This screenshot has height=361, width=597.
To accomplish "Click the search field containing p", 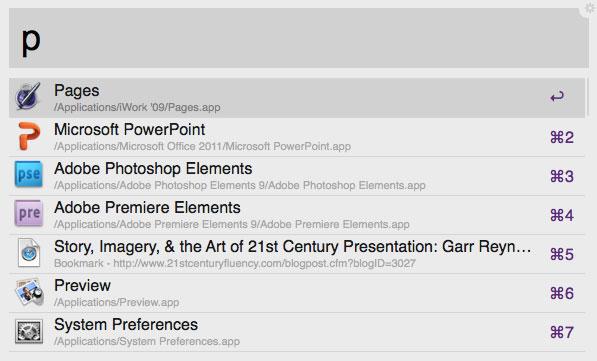I will (x=299, y=38).
